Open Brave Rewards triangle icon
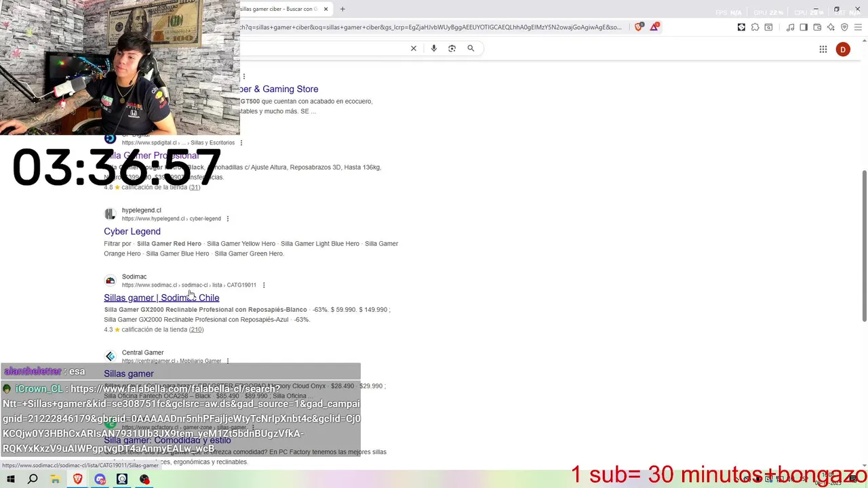Image resolution: width=868 pixels, height=488 pixels. tap(654, 27)
